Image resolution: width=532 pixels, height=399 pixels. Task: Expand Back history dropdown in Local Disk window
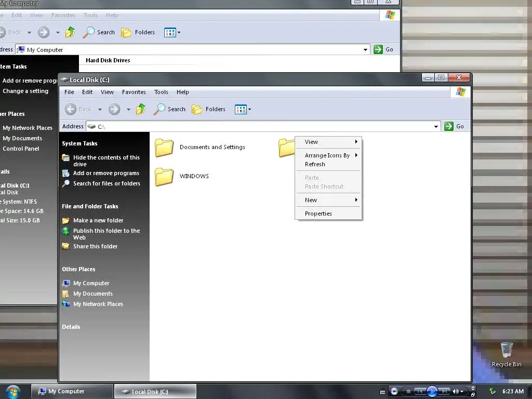[x=100, y=109]
